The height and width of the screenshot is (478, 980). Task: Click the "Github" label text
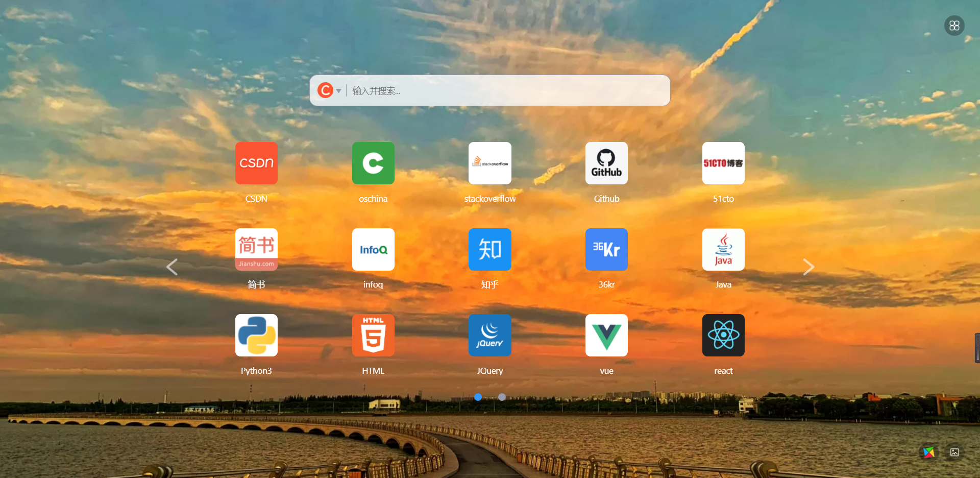coord(606,199)
